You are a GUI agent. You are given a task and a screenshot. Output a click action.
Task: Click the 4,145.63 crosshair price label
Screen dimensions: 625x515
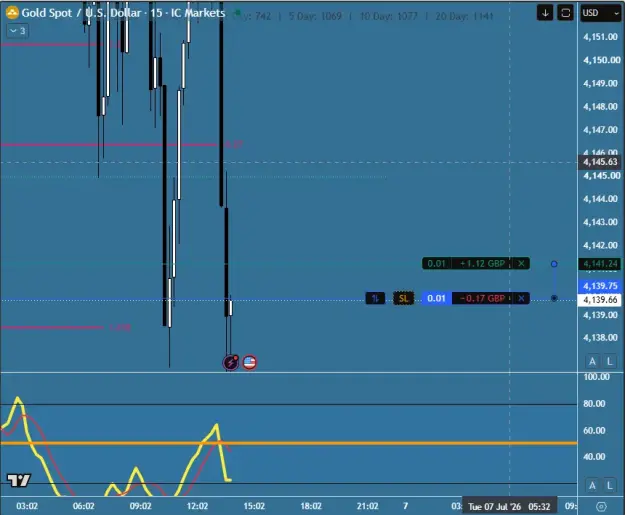tap(600, 162)
